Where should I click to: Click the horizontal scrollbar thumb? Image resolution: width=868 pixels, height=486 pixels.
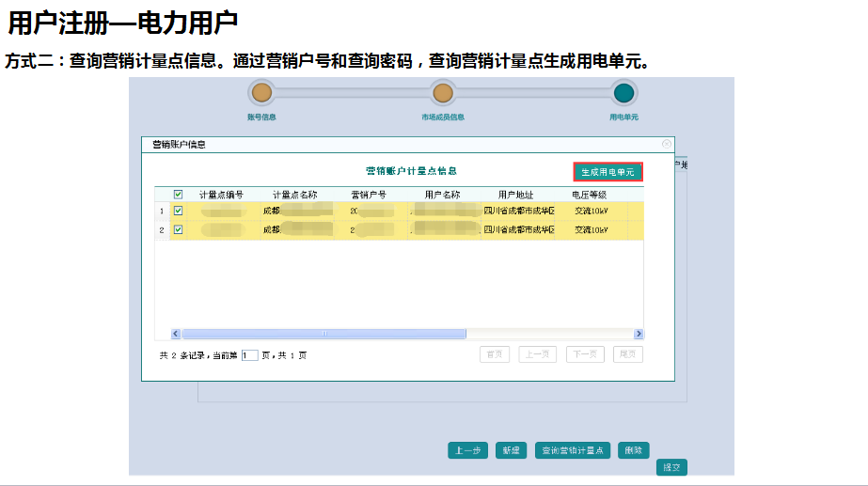coord(324,334)
